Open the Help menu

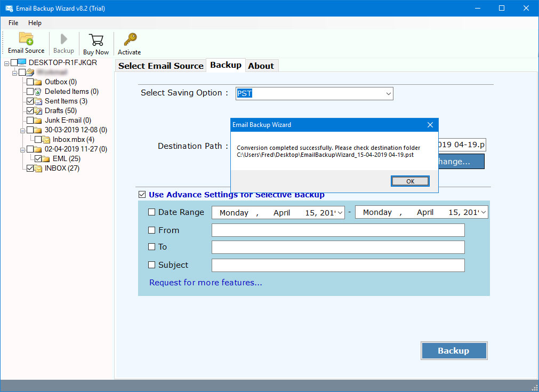click(x=35, y=23)
